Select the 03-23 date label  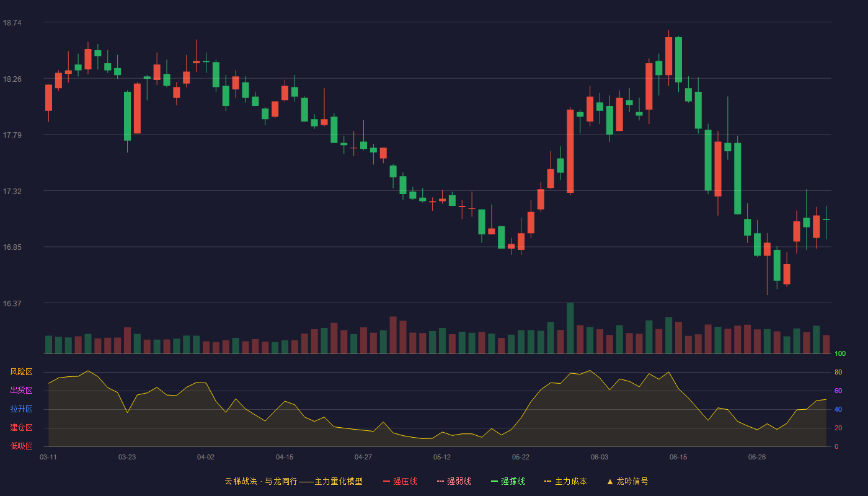pos(127,457)
